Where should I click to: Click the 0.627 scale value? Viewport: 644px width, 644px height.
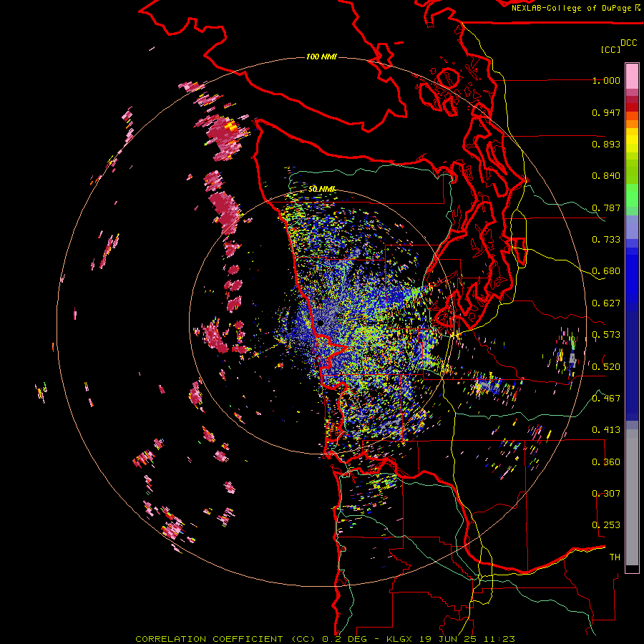[606, 303]
